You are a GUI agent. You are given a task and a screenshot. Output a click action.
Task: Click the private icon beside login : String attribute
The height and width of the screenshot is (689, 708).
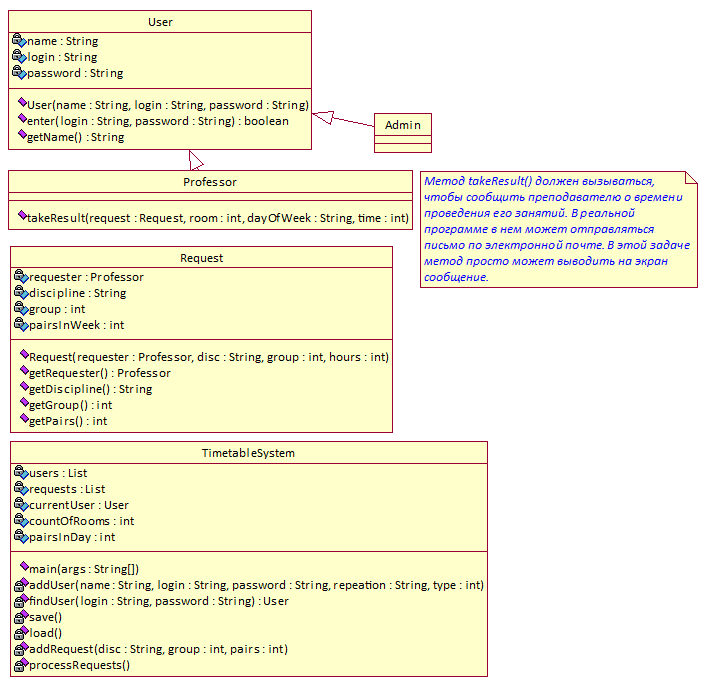tap(19, 56)
